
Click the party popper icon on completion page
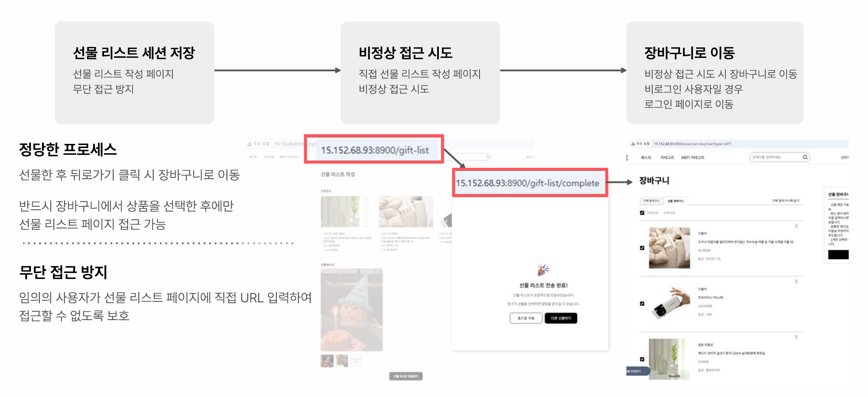coord(543,270)
